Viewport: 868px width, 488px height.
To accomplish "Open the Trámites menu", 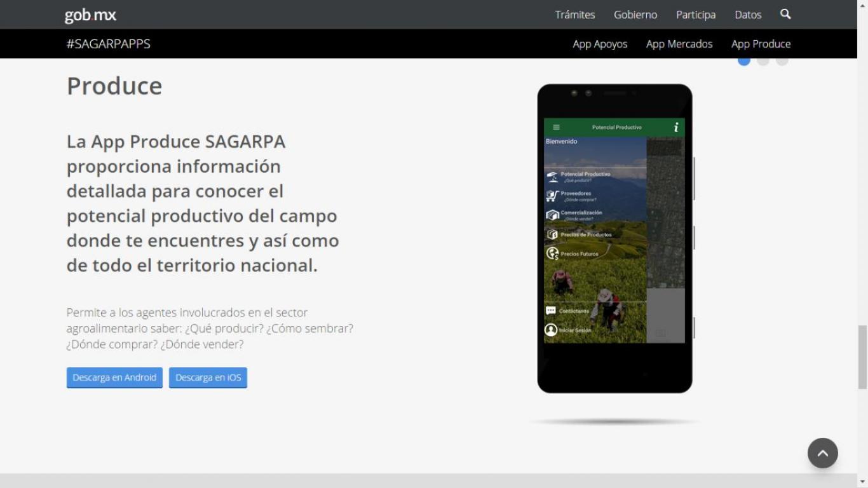I will (x=575, y=14).
